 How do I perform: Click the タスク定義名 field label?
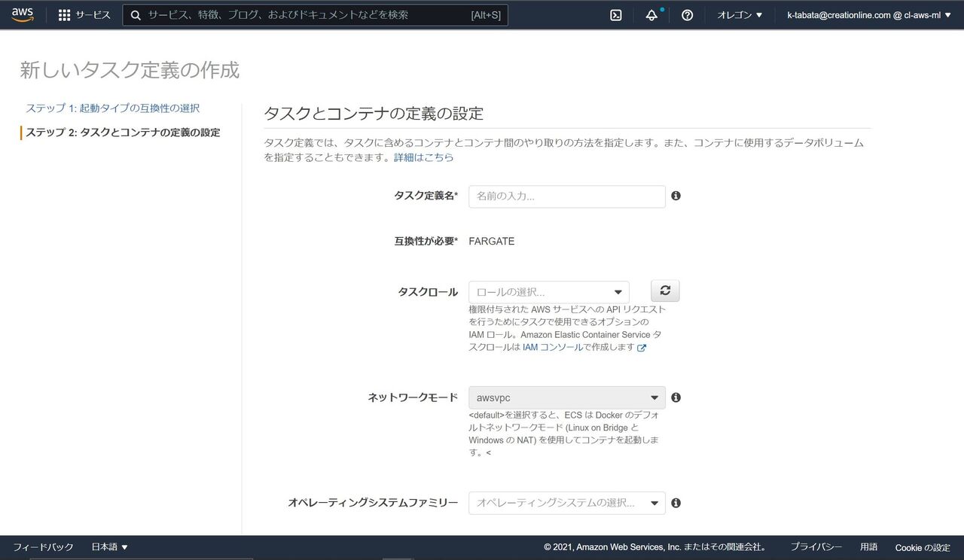[426, 196]
